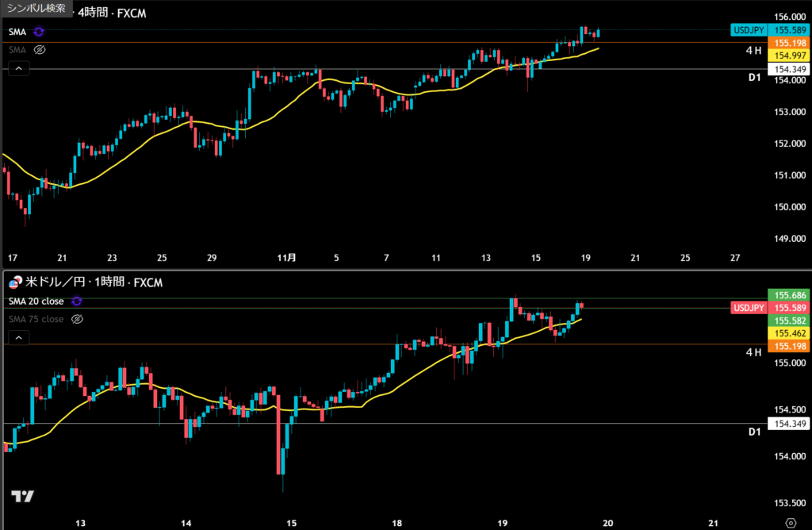Select the greyed SMA 75 close label
The height and width of the screenshot is (530, 812).
(x=36, y=319)
